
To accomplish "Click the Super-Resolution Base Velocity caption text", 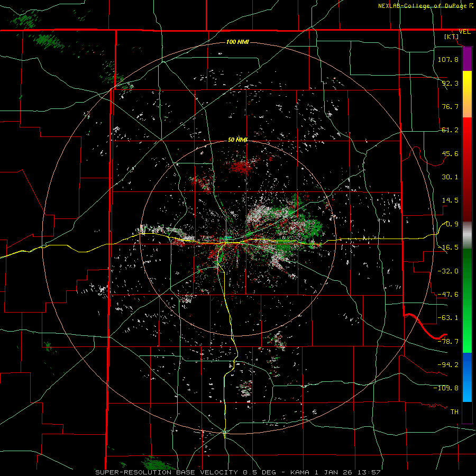I will 167,472.
